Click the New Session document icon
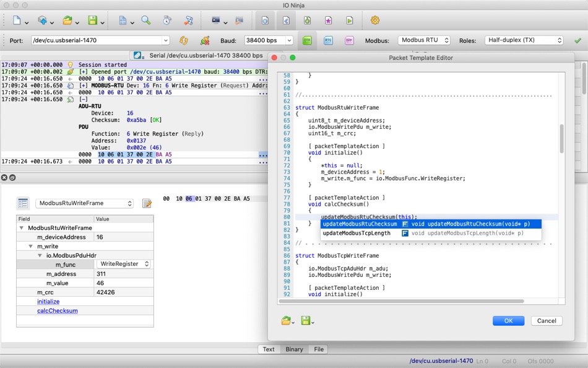The image size is (588, 368). (17, 20)
